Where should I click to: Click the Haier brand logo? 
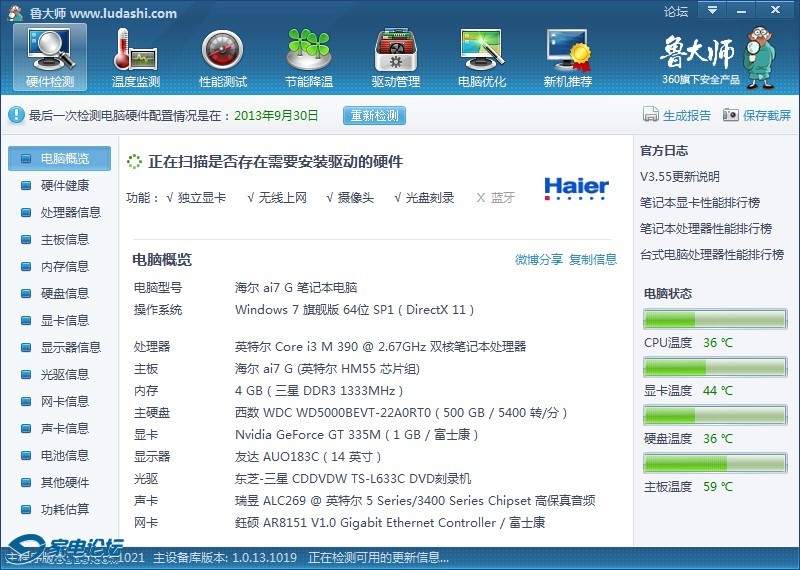pos(576,188)
